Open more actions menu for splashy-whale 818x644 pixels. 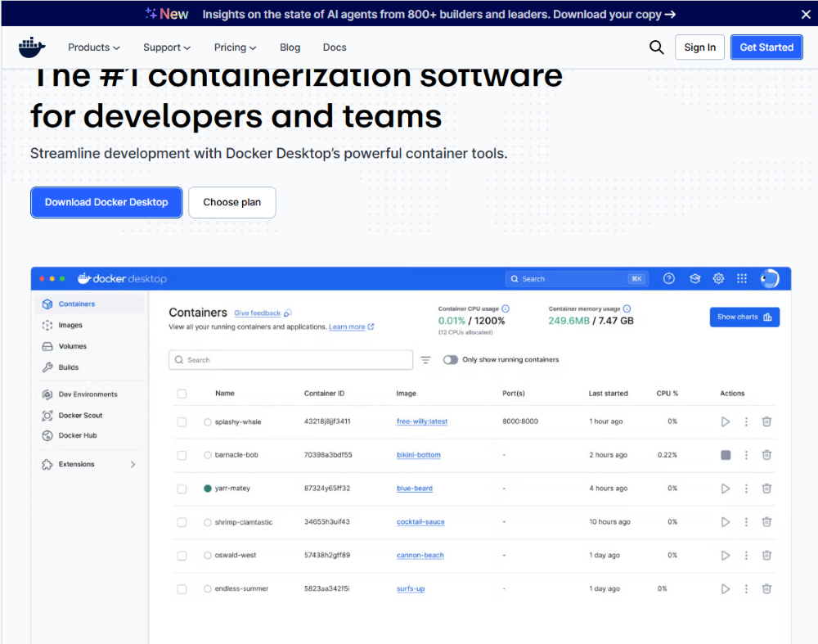pyautogui.click(x=746, y=421)
